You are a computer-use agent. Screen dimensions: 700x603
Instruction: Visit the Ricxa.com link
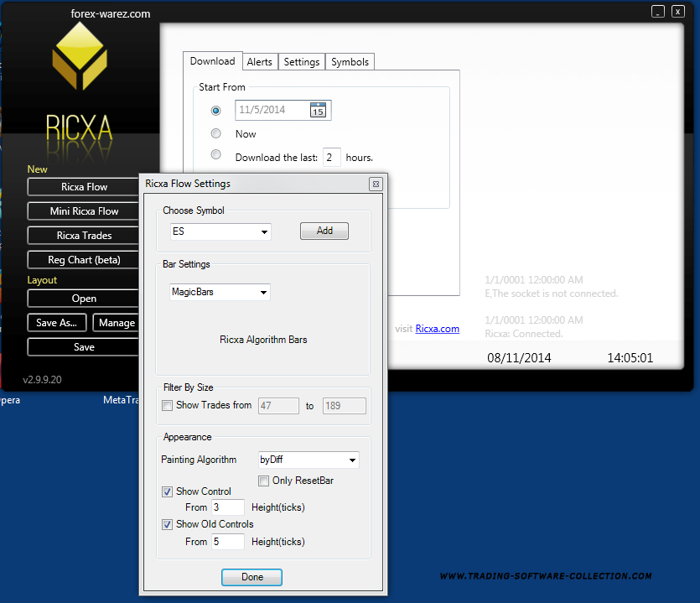click(x=438, y=329)
